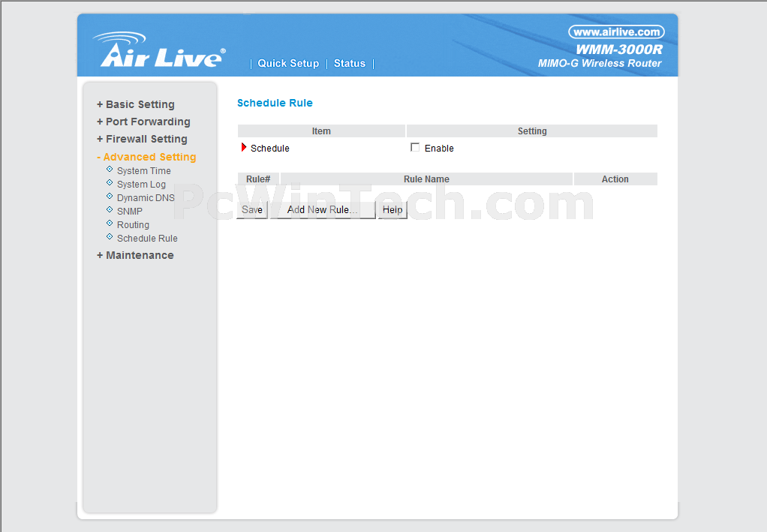Click the Schedule Rule heading
The width and height of the screenshot is (767, 532).
point(275,103)
